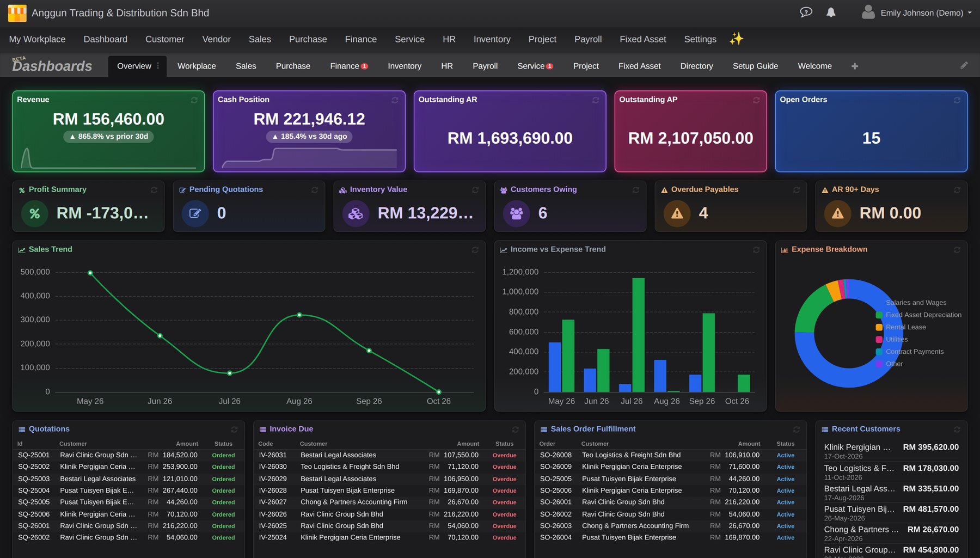Open the Inventory main menu

pos(492,39)
